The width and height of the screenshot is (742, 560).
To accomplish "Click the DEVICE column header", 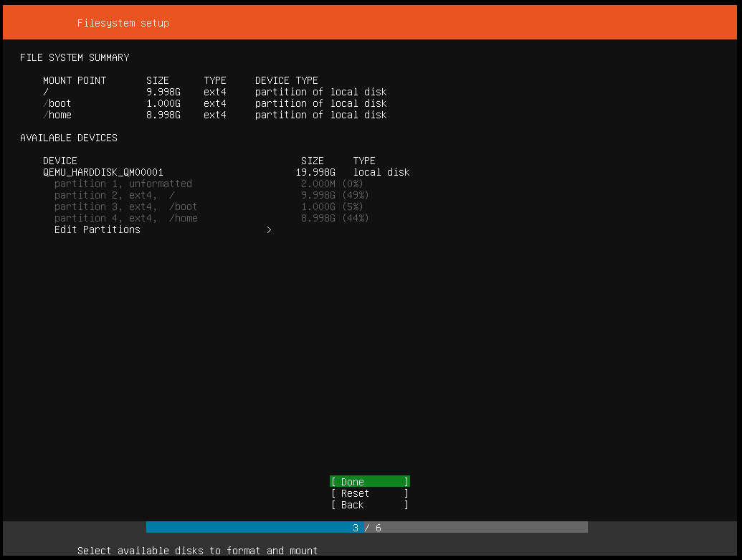I will point(60,161).
